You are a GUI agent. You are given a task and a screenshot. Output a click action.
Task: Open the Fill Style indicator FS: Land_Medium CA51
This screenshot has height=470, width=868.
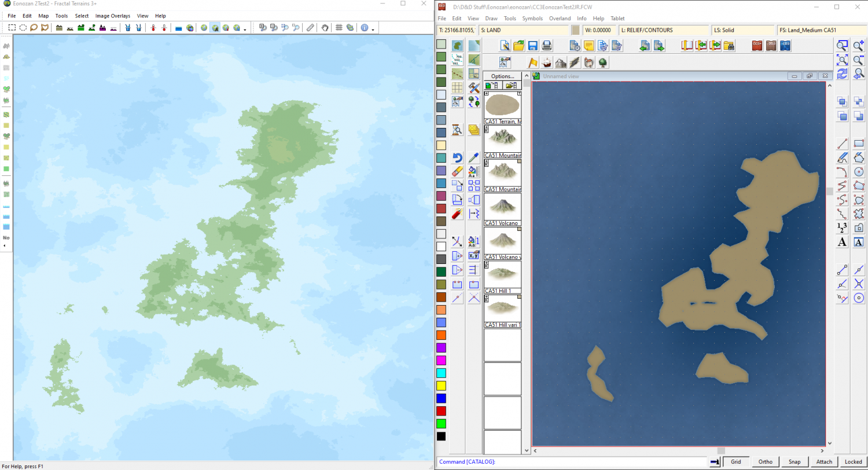821,30
